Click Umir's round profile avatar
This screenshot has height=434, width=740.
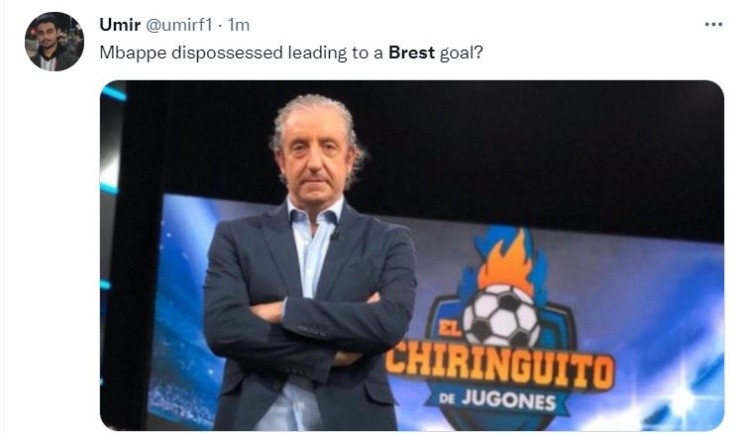tap(54, 42)
